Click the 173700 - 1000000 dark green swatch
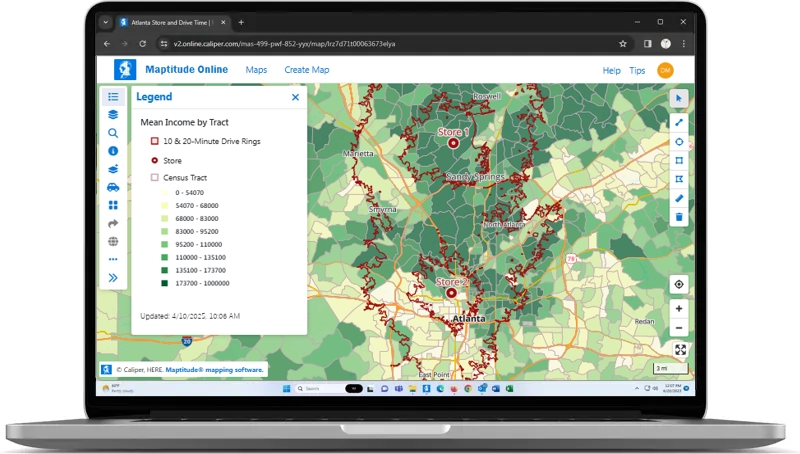 click(165, 283)
